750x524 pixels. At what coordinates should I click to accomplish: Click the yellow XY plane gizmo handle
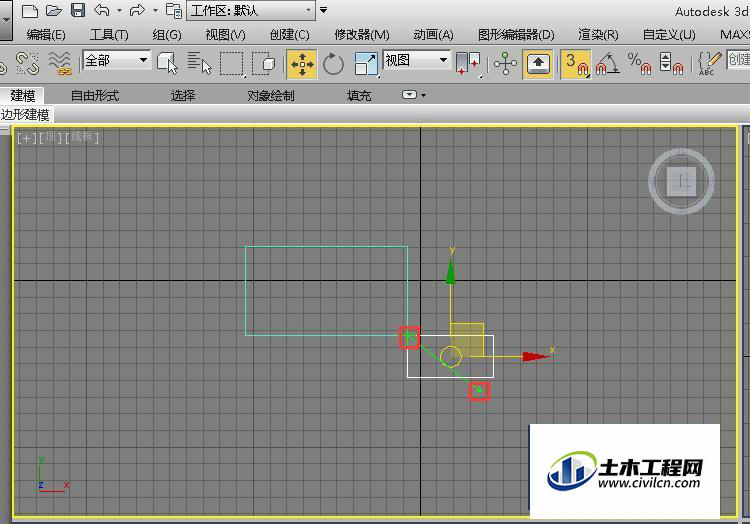(468, 339)
